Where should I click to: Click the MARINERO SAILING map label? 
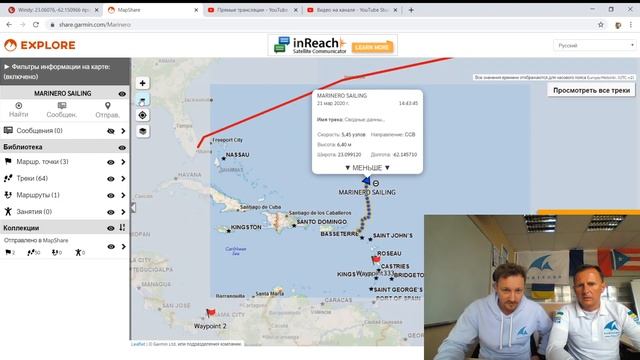367,192
